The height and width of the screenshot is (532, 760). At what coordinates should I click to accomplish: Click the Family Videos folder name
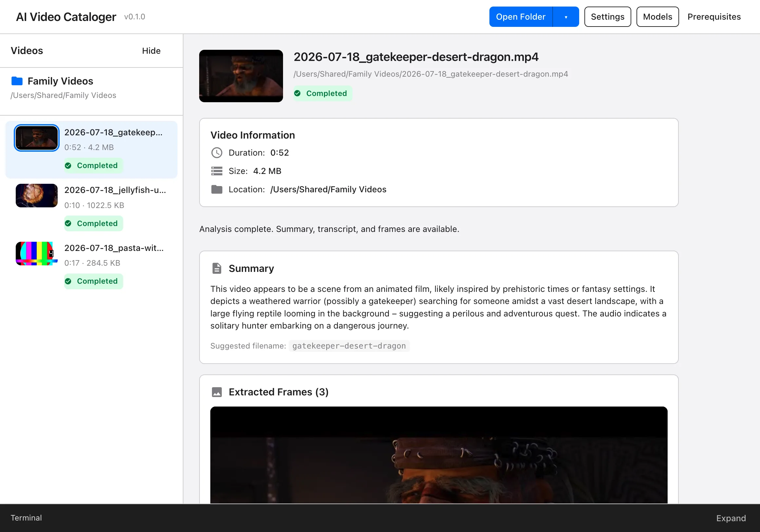60,81
